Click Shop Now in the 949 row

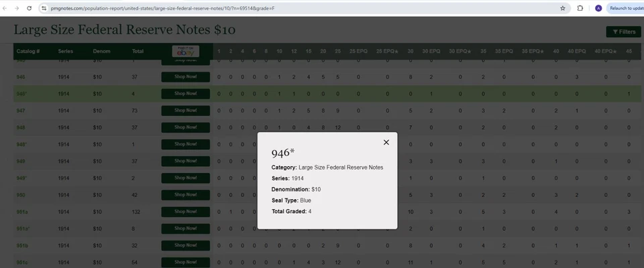(186, 161)
